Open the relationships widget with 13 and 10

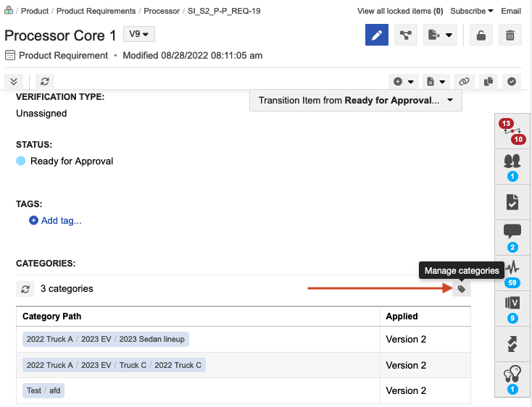pyautogui.click(x=512, y=131)
